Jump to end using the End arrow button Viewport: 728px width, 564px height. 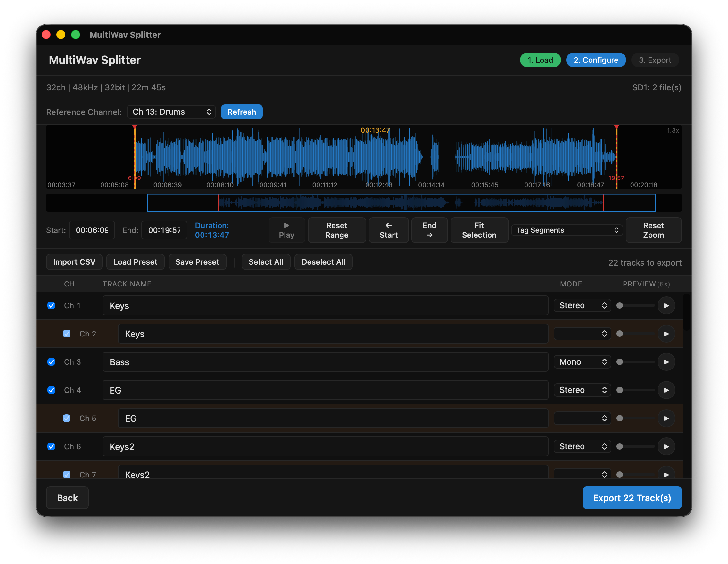tap(429, 230)
